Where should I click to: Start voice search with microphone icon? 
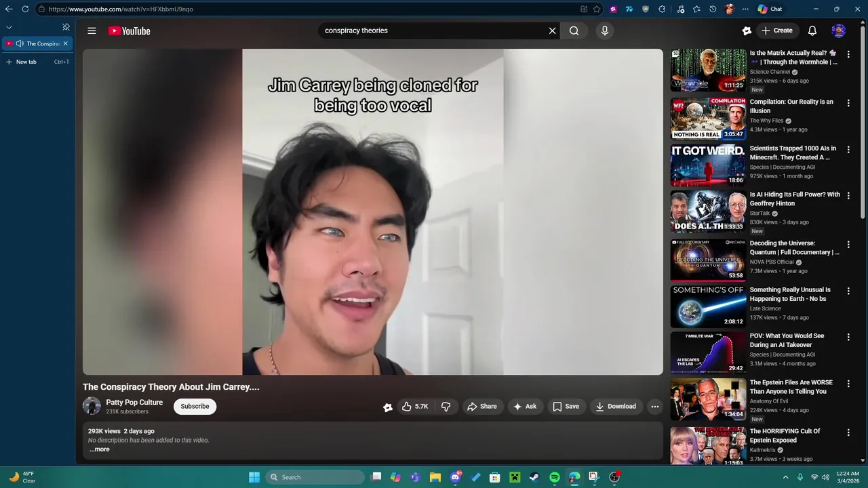point(605,30)
